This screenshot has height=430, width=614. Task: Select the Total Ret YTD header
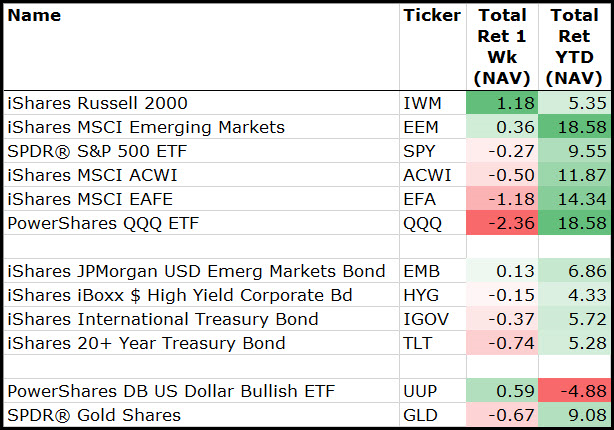click(575, 46)
